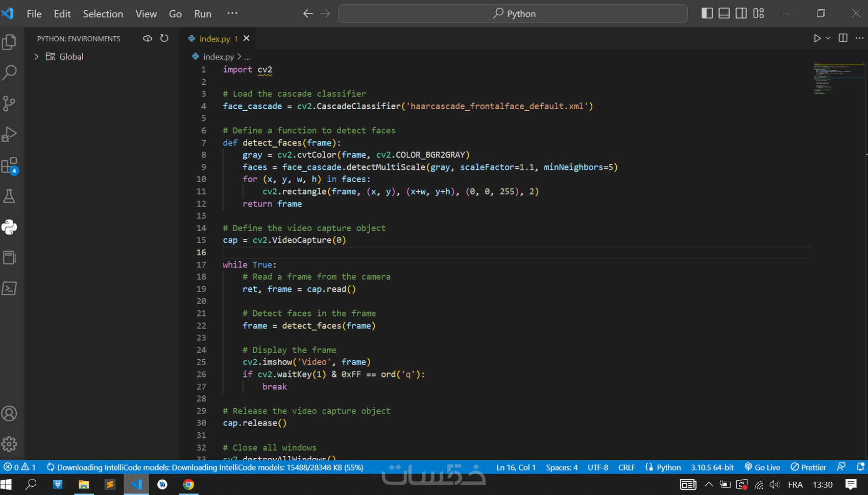Click the Python environments icon in sidebar
This screenshot has height=495, width=868.
click(x=10, y=227)
